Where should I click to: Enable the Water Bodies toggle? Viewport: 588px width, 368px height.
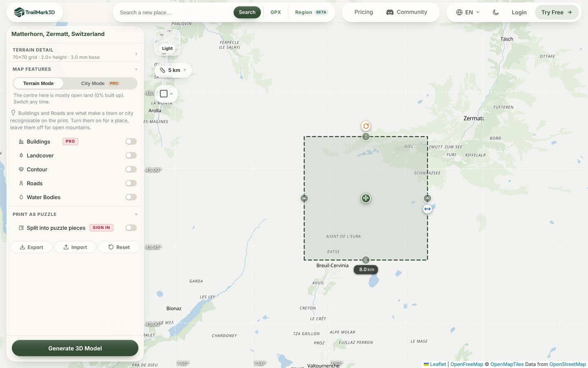(131, 197)
